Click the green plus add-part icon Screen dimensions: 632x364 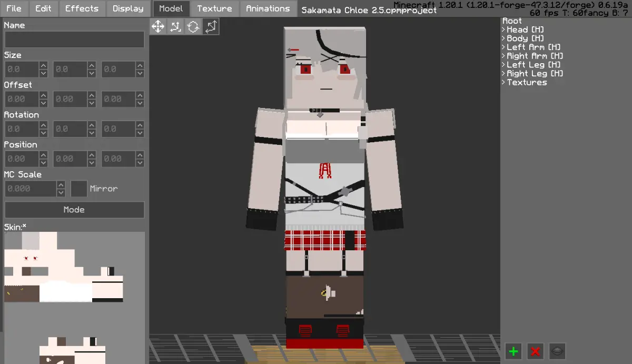point(513,351)
